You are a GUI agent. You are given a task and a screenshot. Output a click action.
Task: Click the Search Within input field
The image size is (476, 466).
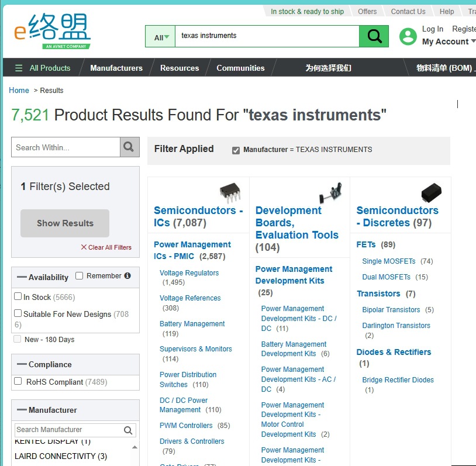[66, 147]
